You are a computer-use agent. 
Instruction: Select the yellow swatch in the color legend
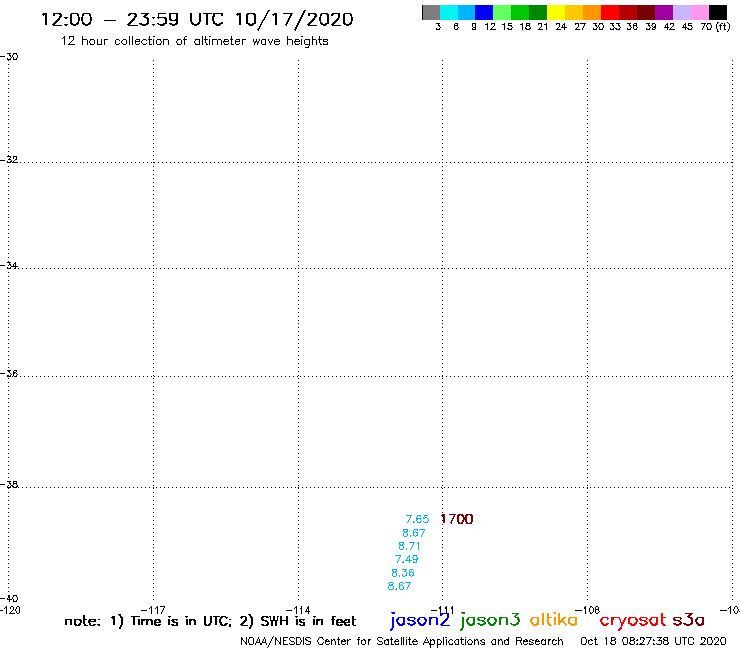point(556,12)
